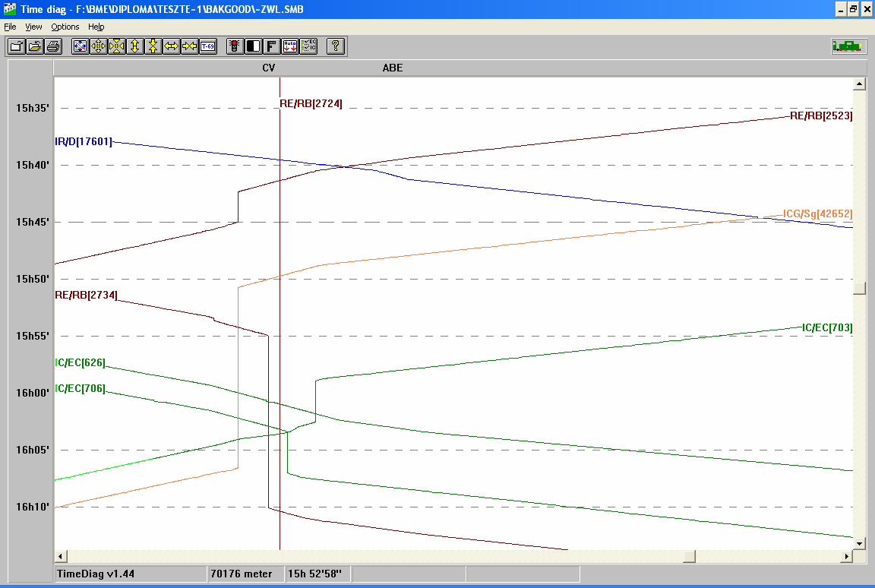This screenshot has width=875, height=588.
Task: Click the EC/IC train type filter icon
Action: point(308,46)
